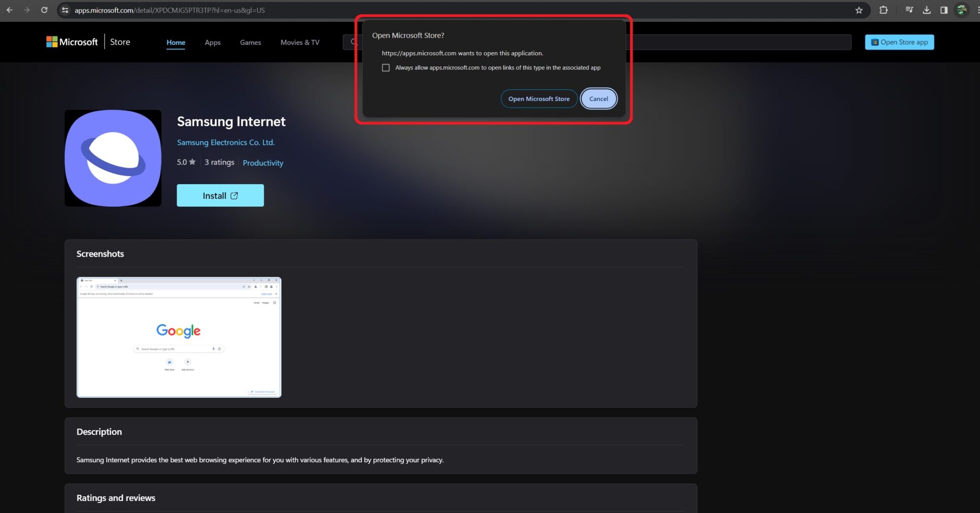Open the search in Microsoft Store site

[x=353, y=42]
